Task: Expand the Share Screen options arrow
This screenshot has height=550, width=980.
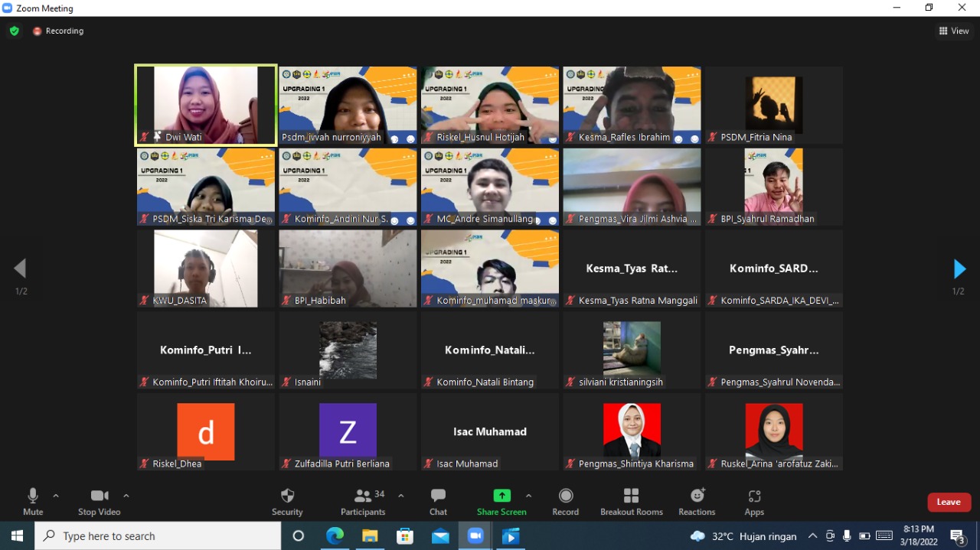Action: [528, 496]
